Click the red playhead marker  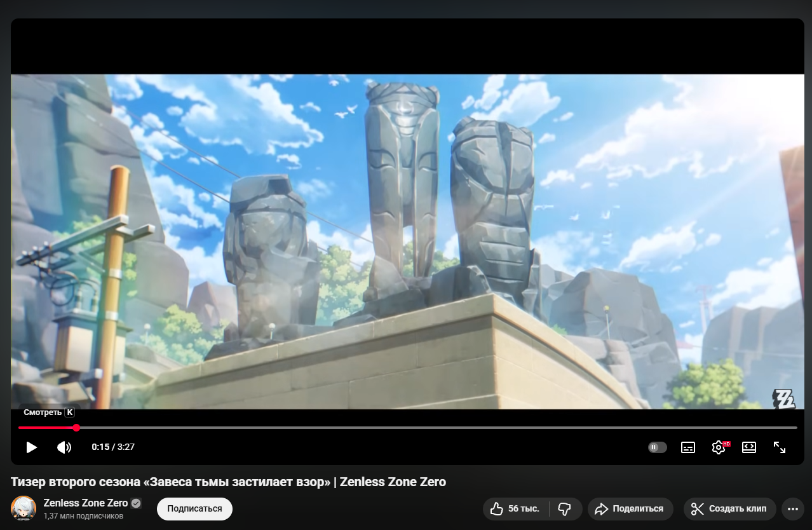pyautogui.click(x=76, y=428)
